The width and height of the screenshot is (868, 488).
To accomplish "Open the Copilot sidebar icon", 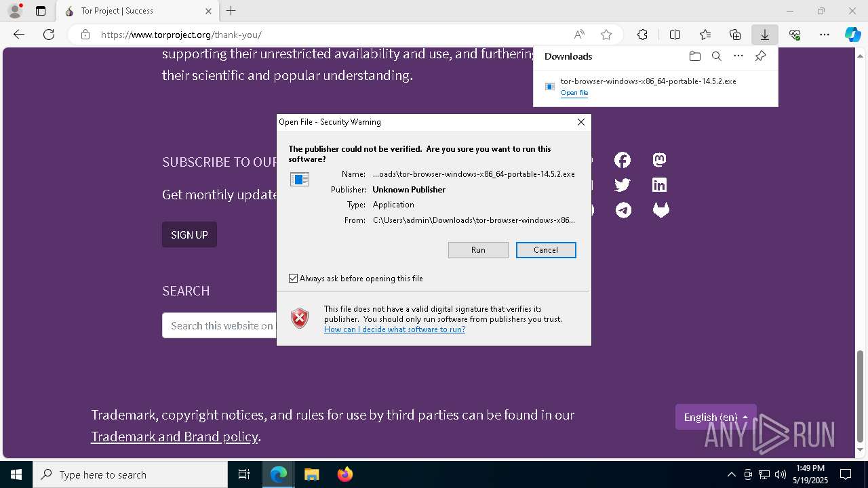I will (852, 35).
